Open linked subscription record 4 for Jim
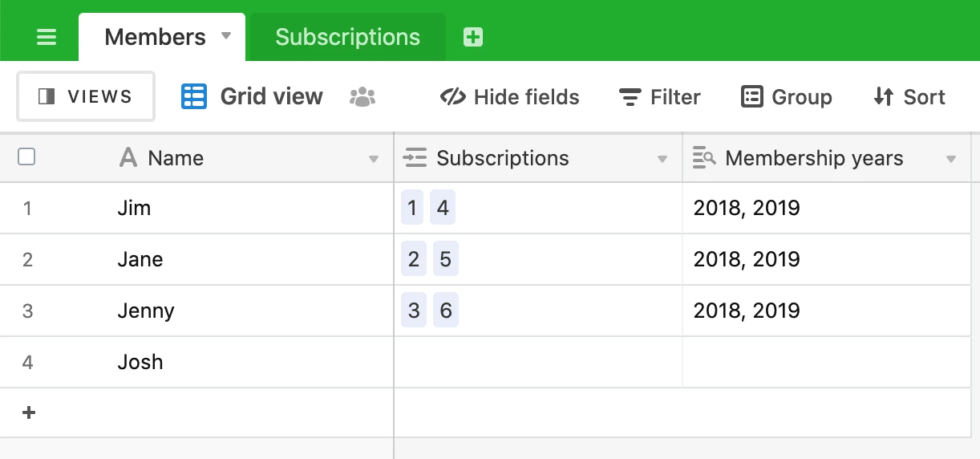980x459 pixels. point(443,209)
